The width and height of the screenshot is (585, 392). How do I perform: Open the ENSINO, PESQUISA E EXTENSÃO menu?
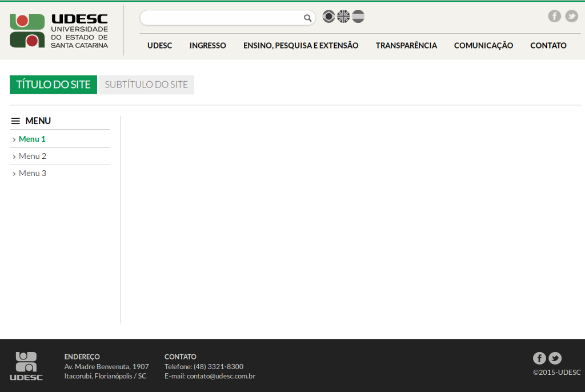[300, 46]
